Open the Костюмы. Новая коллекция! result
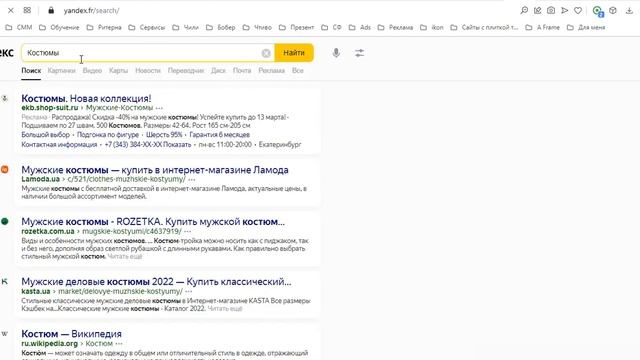 [86, 98]
